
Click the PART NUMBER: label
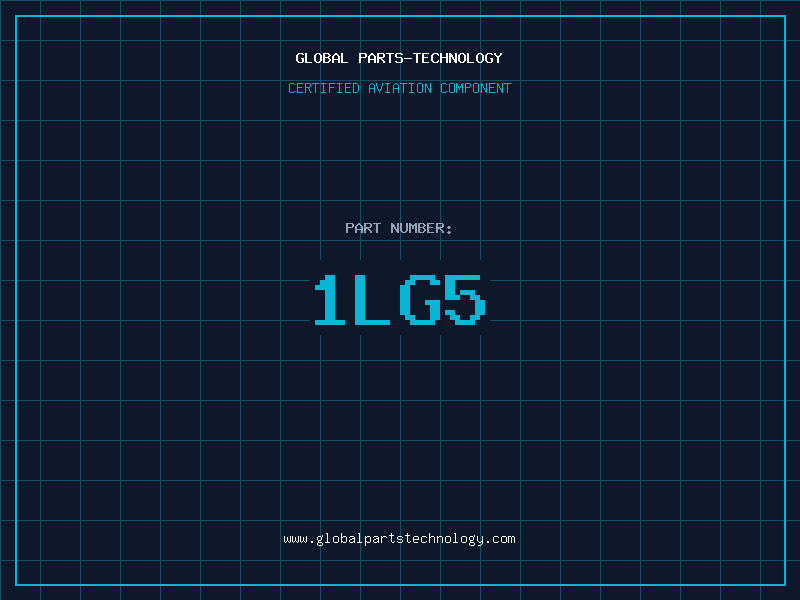tap(399, 228)
